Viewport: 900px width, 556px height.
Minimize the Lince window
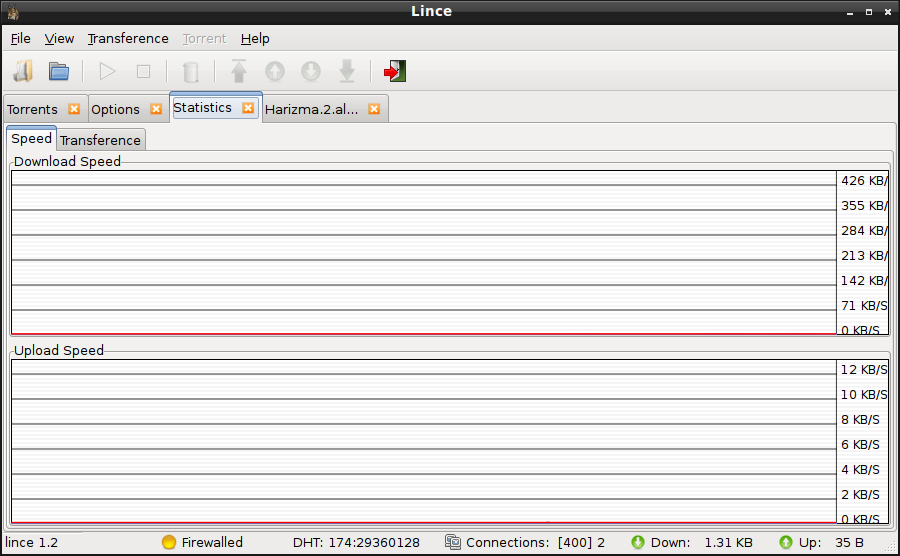click(x=849, y=12)
